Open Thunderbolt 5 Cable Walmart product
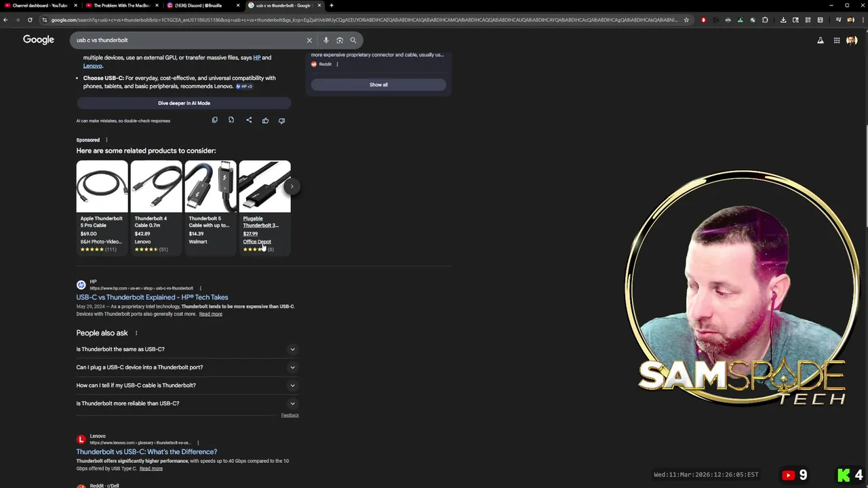The width and height of the screenshot is (868, 488). coord(210,207)
